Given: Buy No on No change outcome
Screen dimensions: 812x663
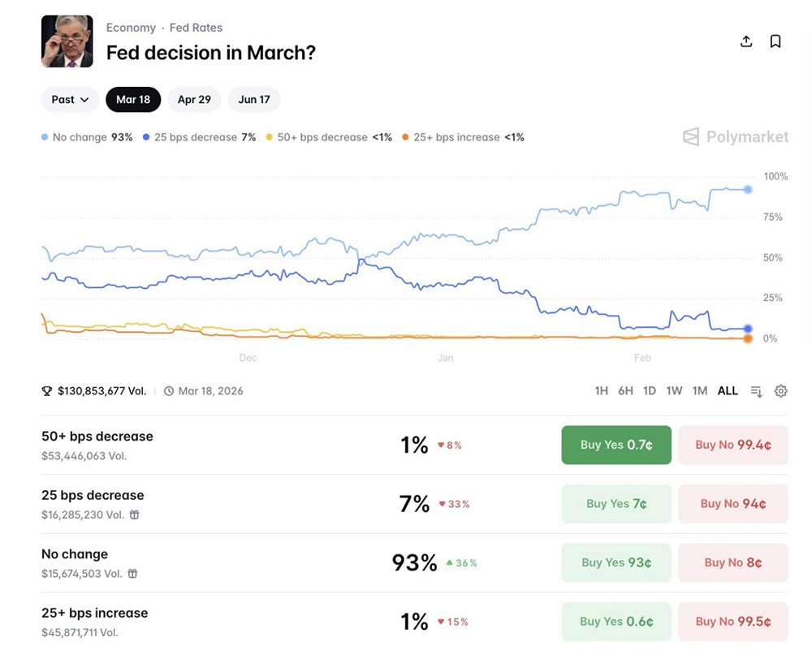Looking at the screenshot, I should click(x=733, y=562).
